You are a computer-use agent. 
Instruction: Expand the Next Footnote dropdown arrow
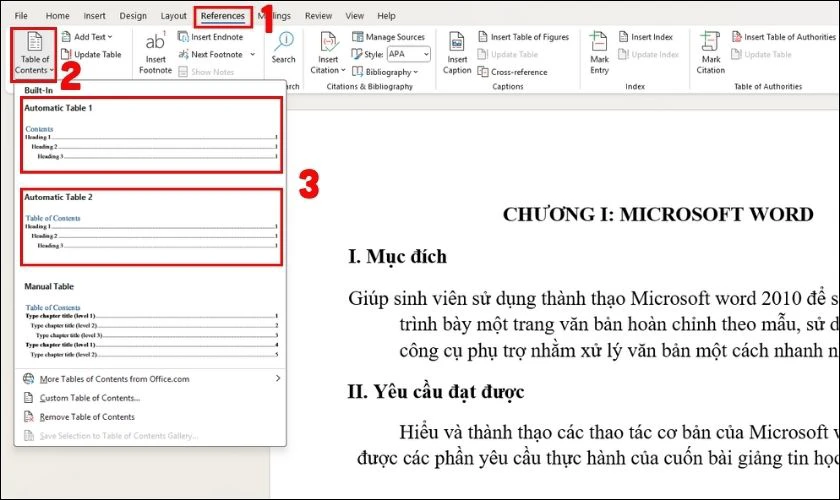click(252, 54)
